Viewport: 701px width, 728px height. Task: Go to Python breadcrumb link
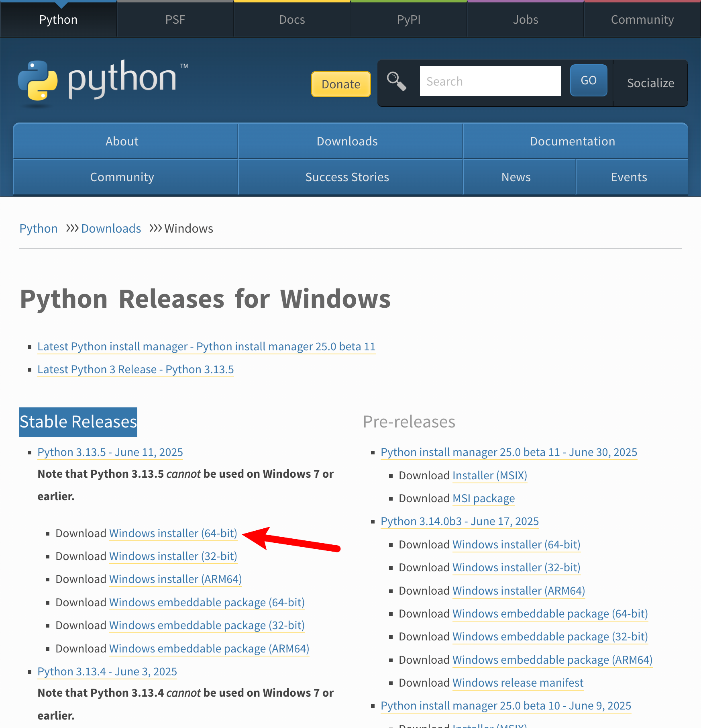[x=39, y=229]
